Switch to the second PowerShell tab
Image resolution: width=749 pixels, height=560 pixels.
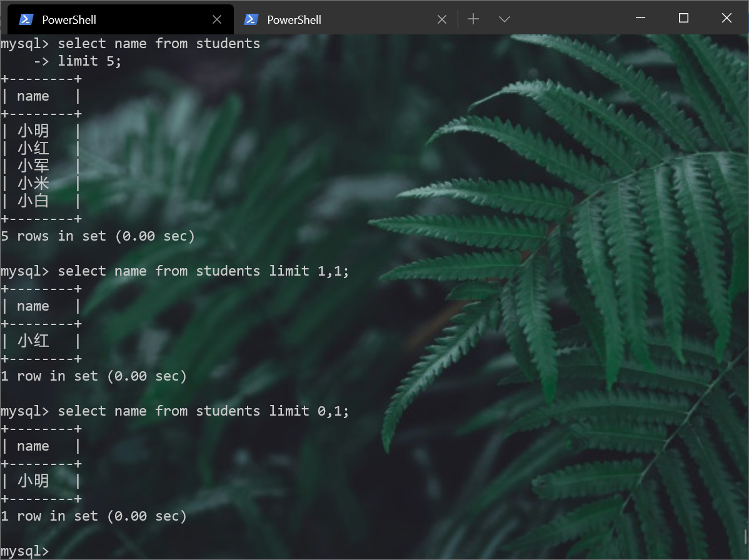pos(346,19)
